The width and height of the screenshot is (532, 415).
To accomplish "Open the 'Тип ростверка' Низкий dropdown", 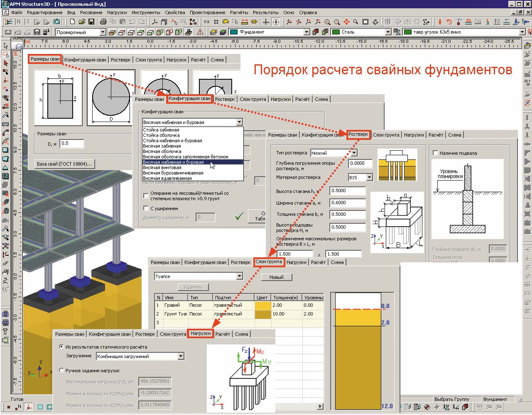I will [x=354, y=153].
